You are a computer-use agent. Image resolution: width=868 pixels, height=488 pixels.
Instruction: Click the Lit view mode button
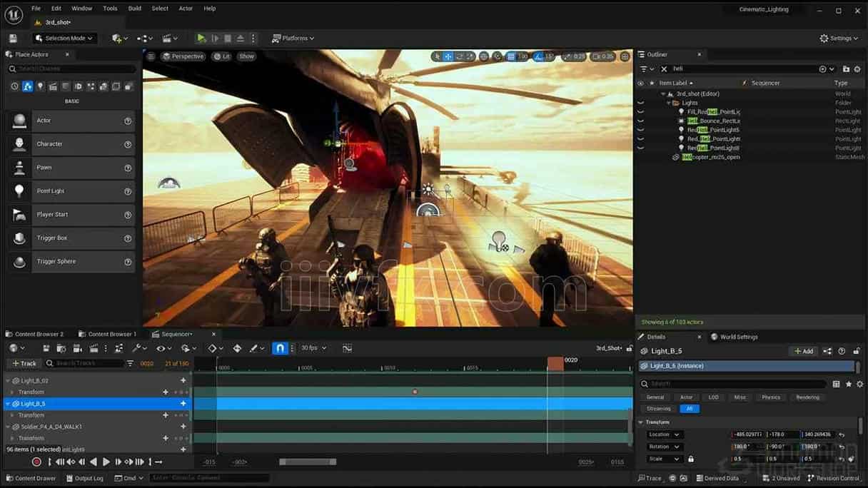tap(222, 56)
